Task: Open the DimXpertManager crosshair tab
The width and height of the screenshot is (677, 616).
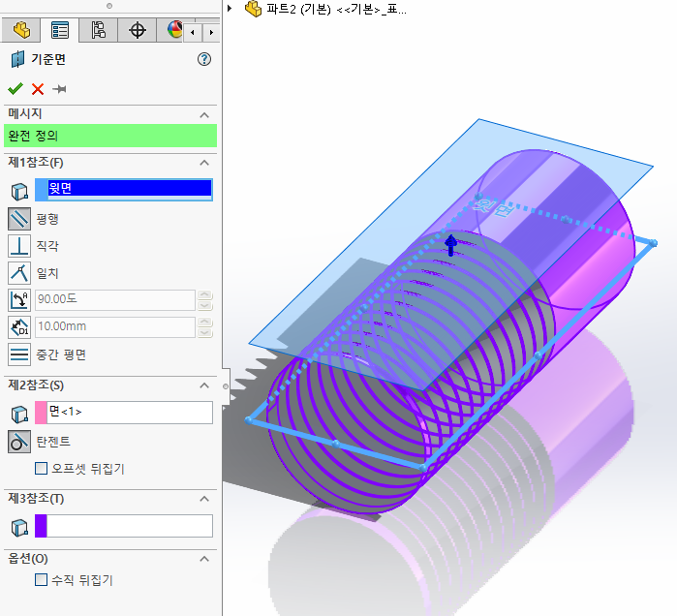Action: pos(137,30)
